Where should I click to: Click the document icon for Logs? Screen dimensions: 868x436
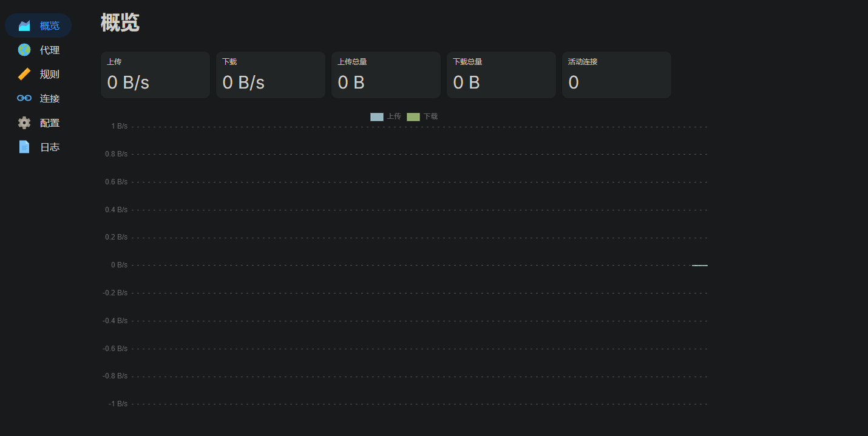point(24,147)
